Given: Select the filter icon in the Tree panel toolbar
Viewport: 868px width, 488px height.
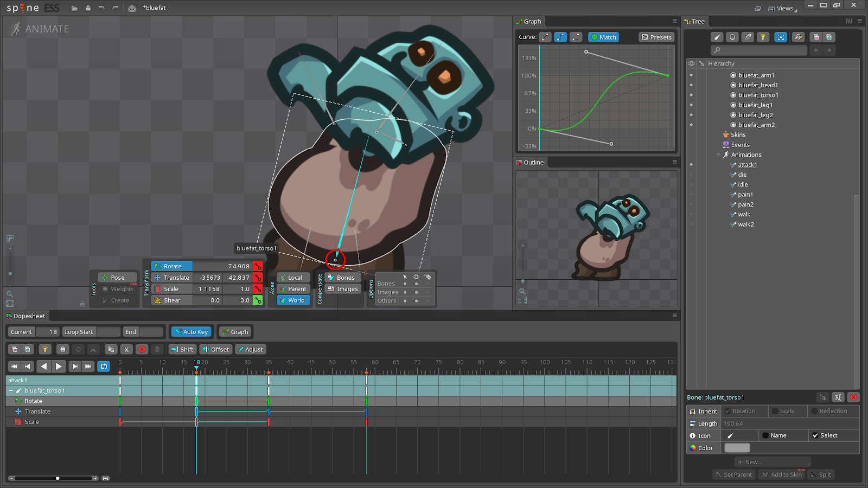Looking at the screenshot, I should point(764,37).
